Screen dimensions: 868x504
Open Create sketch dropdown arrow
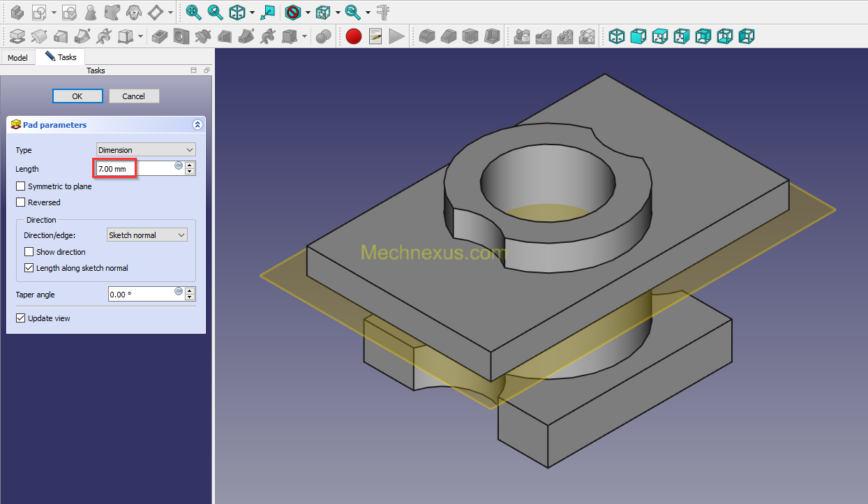[x=54, y=13]
